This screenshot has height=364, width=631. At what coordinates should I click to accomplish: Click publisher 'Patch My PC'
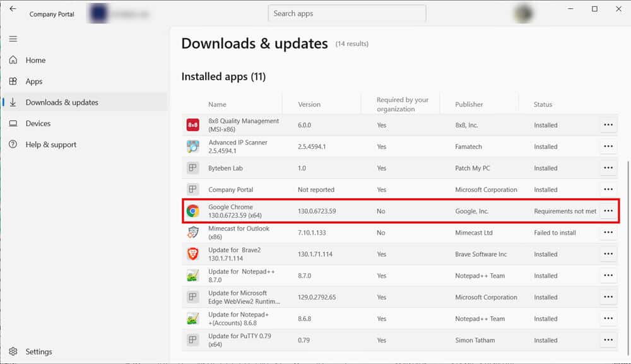(x=473, y=168)
